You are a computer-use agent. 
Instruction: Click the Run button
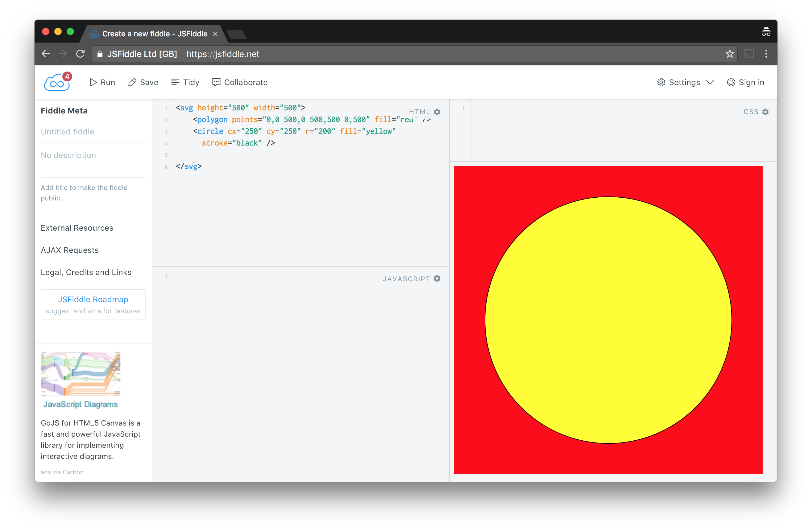coord(102,83)
